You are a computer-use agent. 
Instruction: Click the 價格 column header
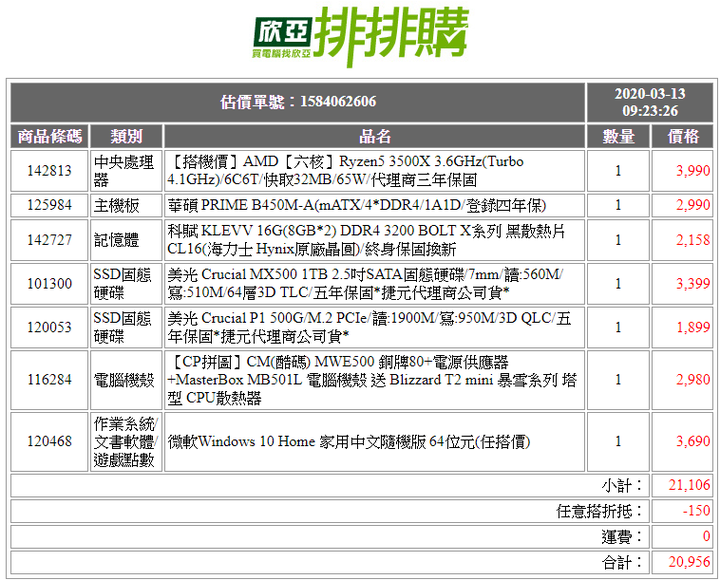[x=683, y=136]
